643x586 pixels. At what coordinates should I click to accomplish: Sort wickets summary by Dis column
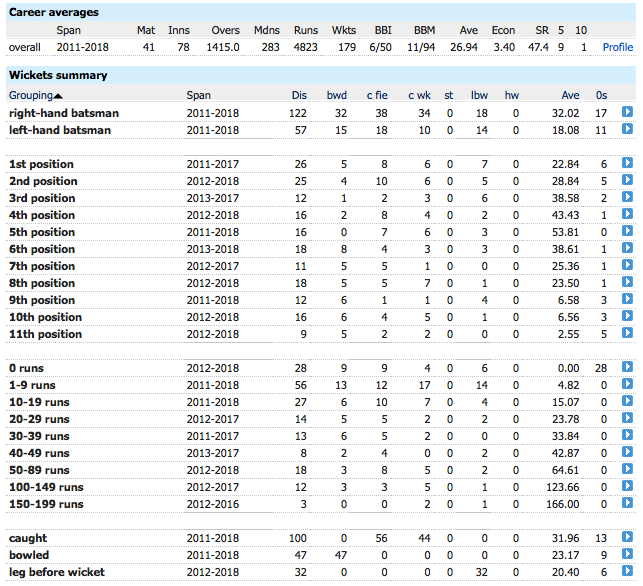[x=299, y=96]
